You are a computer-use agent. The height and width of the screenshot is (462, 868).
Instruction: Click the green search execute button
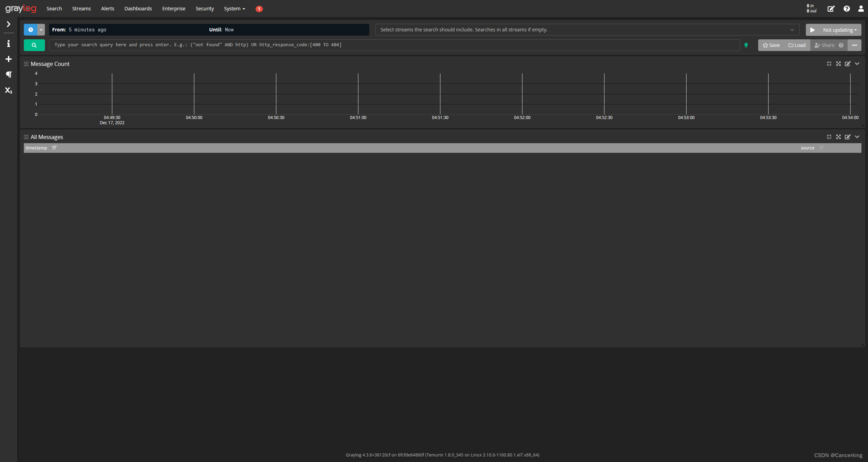tap(34, 45)
